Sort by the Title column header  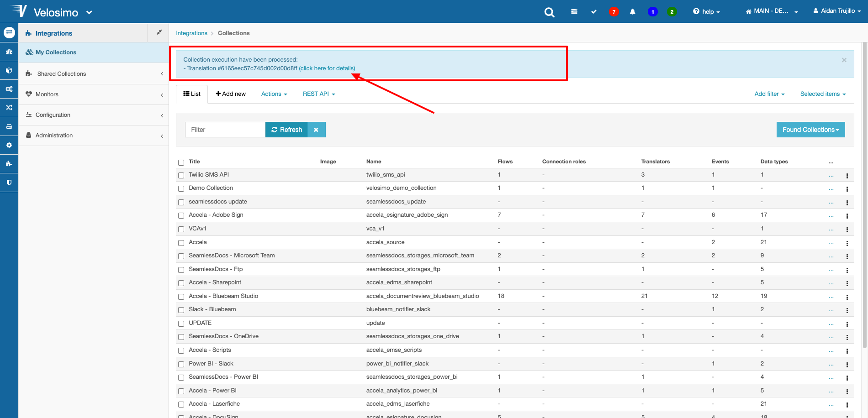[194, 162]
